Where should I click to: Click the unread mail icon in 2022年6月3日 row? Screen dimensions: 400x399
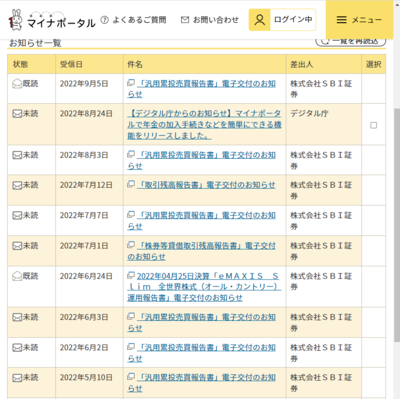(x=17, y=317)
